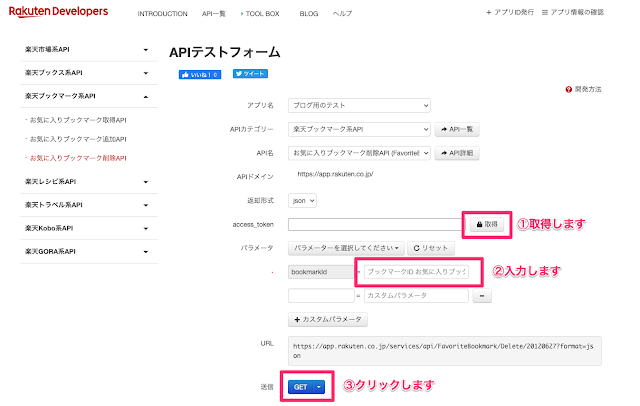Click the custom parameter name field

321,295
